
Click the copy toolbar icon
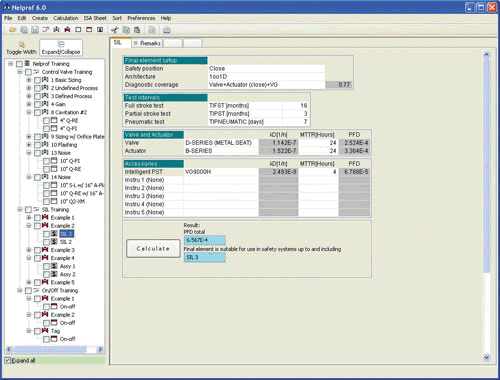coord(126,30)
